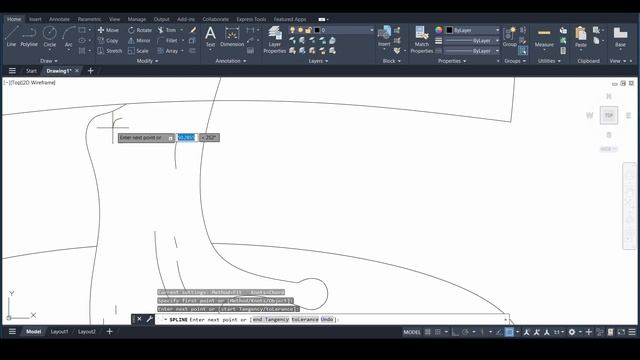Activate the Stretch command
The width and height of the screenshot is (640, 360).
pos(110,51)
